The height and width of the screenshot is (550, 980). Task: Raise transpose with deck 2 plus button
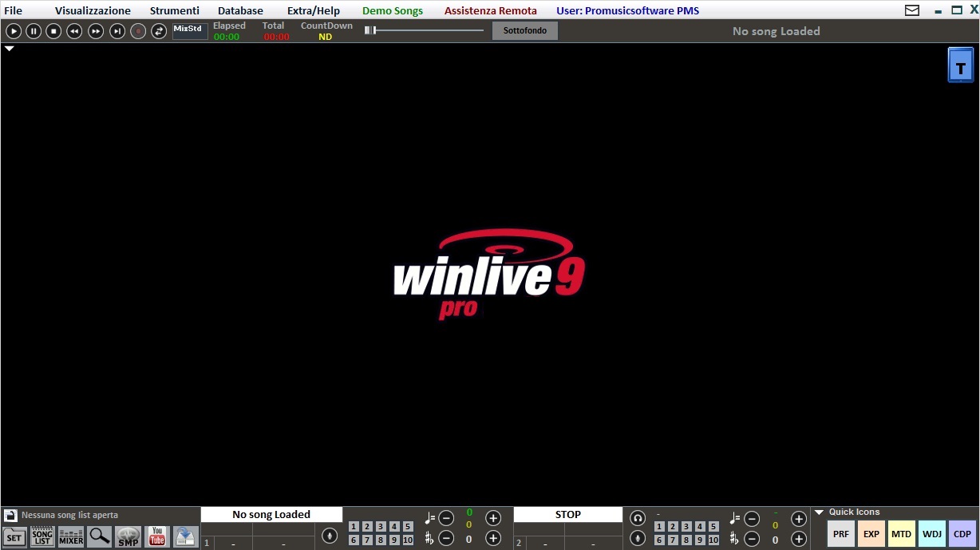pyautogui.click(x=799, y=539)
